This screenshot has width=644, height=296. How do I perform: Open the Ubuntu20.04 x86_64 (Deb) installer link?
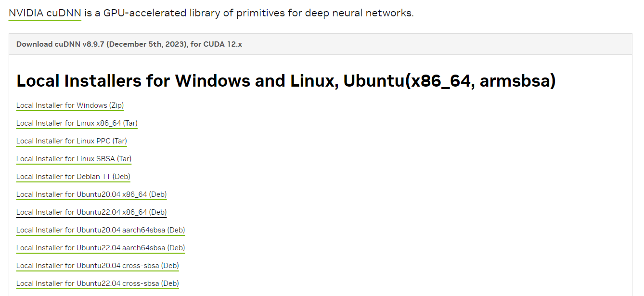91,194
